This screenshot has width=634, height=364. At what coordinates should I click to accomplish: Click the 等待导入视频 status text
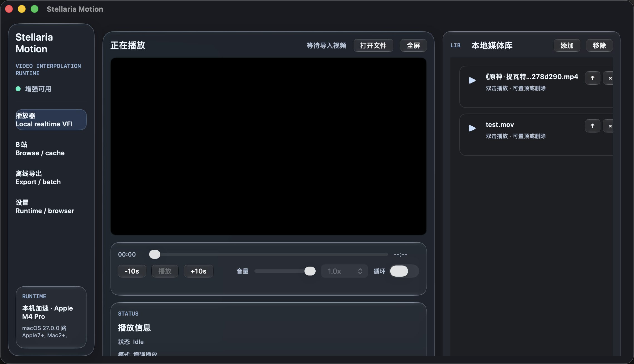click(x=326, y=45)
